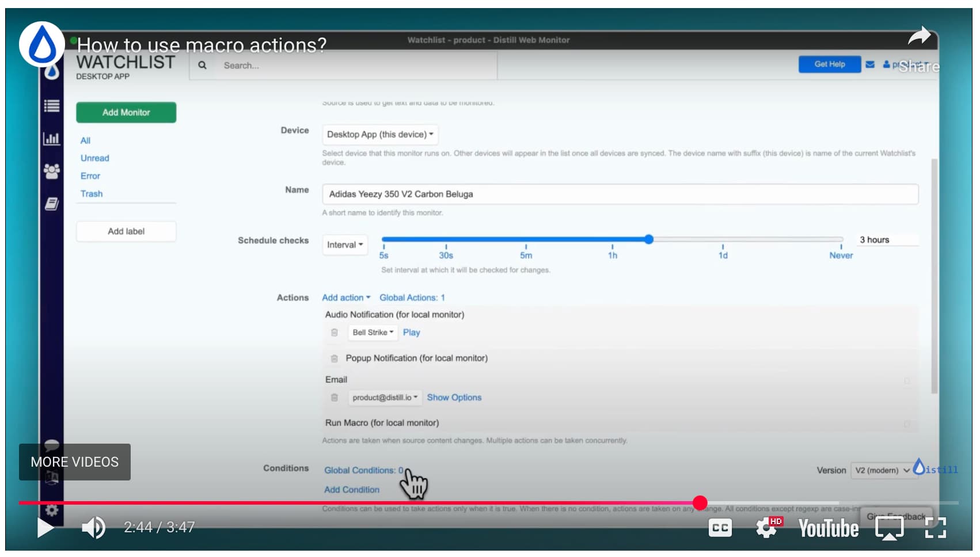This screenshot has height=557, width=980.
Task: Toggle closed captions CC
Action: [x=720, y=528]
